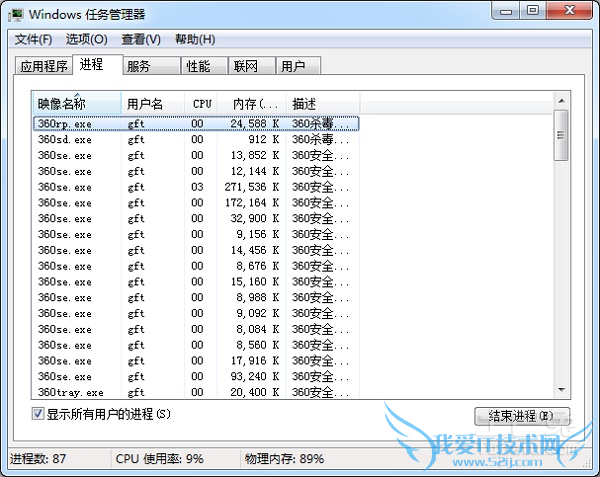Switch to the 联网 tab
The height and width of the screenshot is (477, 600).
point(252,66)
